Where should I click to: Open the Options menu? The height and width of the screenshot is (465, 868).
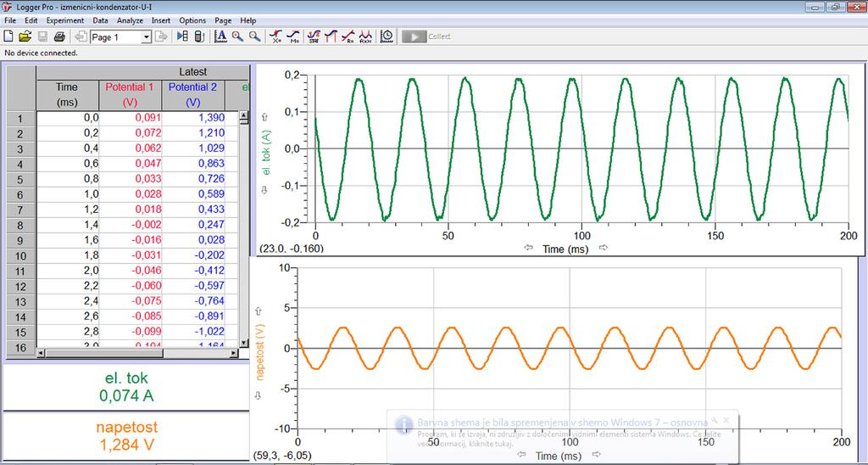pos(192,20)
